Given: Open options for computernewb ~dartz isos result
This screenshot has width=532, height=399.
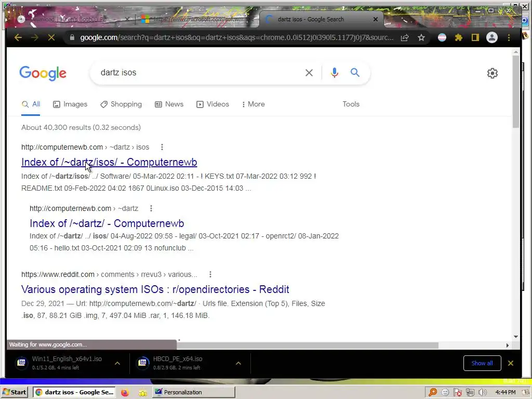Looking at the screenshot, I should tap(162, 147).
